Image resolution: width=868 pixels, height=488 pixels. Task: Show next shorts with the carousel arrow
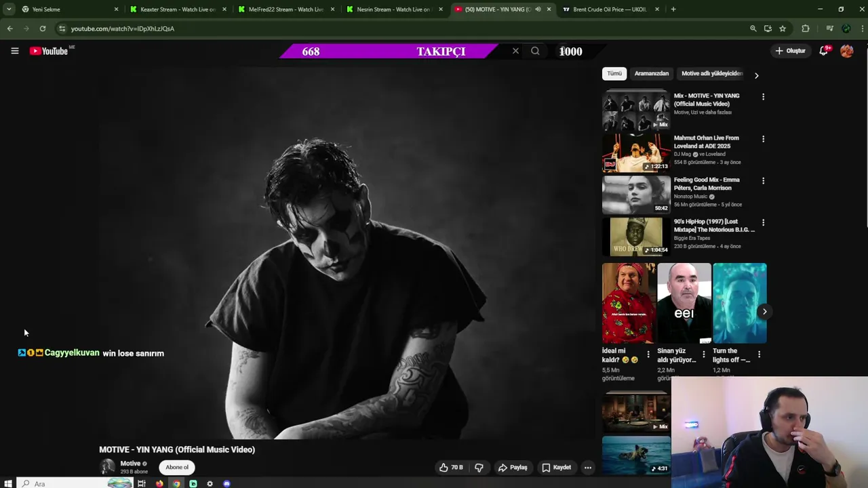764,312
